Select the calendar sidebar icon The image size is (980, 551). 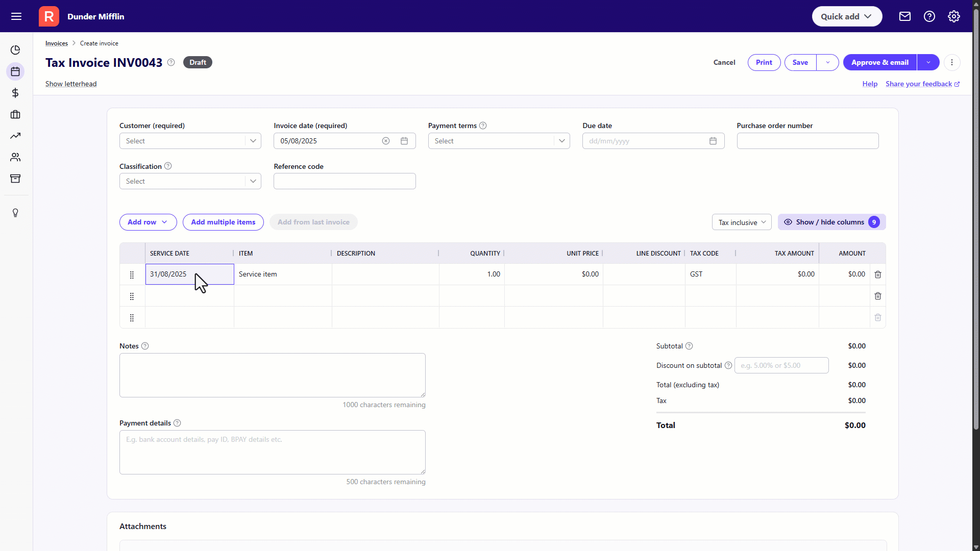click(15, 71)
